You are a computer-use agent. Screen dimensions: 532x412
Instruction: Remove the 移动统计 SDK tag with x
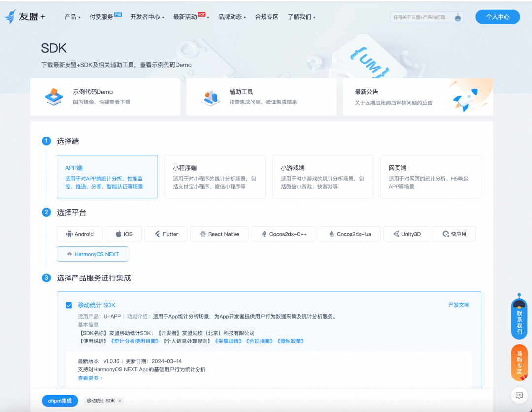click(120, 401)
